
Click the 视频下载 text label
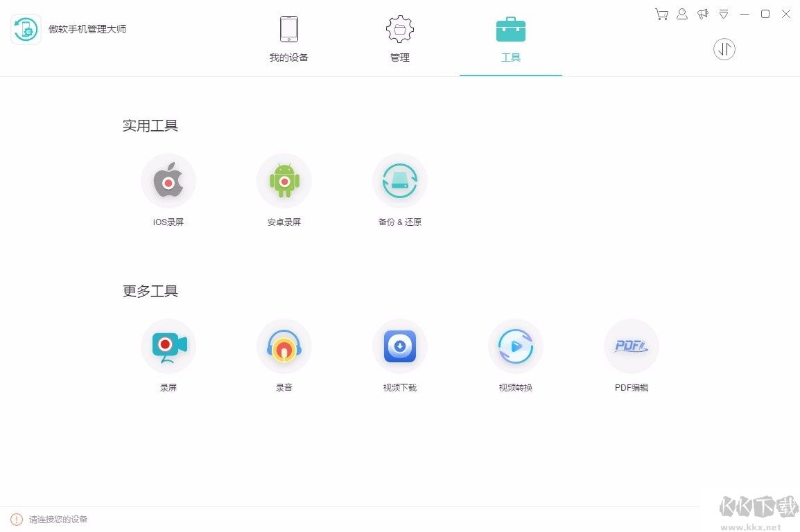400,388
